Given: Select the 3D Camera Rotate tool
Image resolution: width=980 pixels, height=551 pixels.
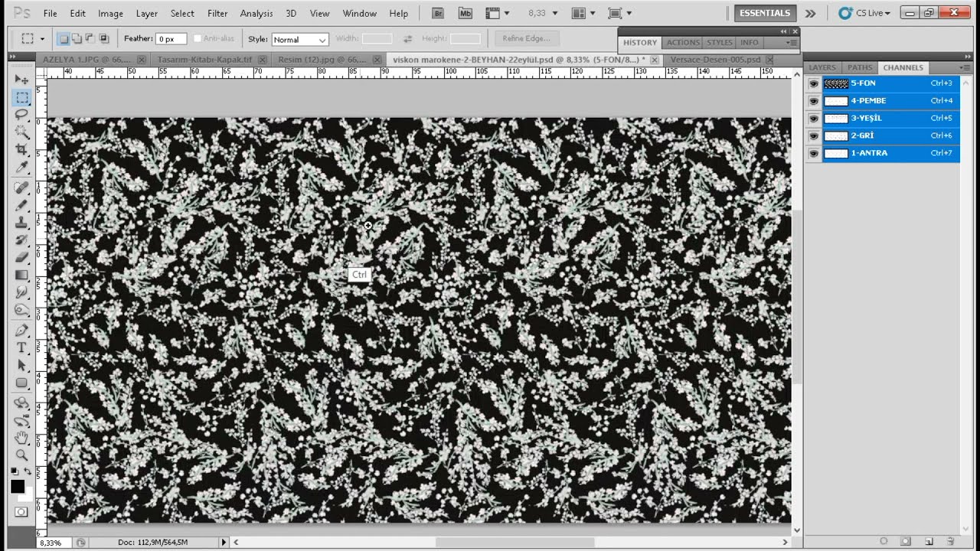Looking at the screenshot, I should click(21, 421).
